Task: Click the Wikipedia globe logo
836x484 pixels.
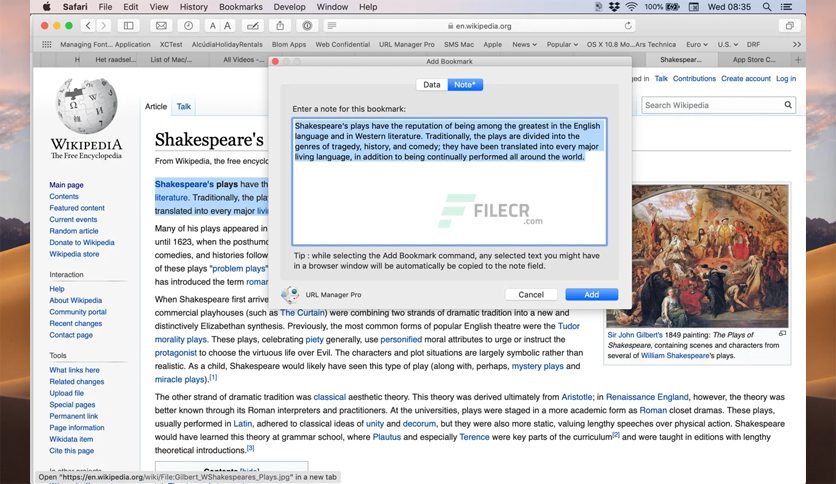Action: coord(86,106)
